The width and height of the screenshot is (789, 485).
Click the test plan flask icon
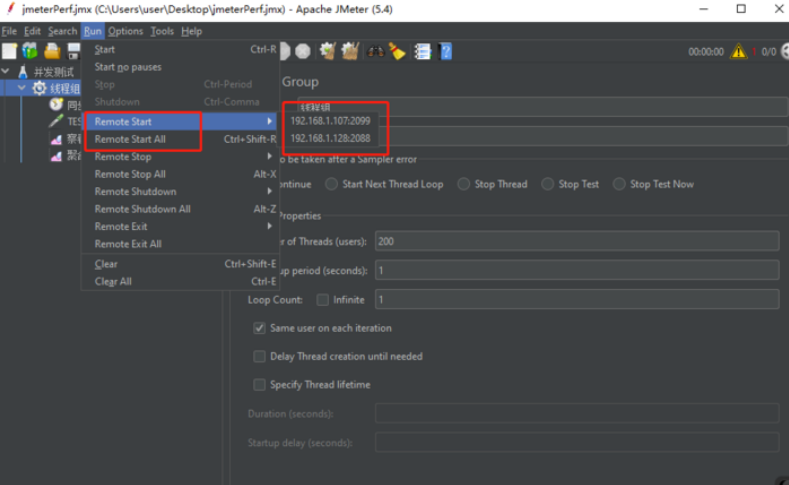[x=23, y=71]
